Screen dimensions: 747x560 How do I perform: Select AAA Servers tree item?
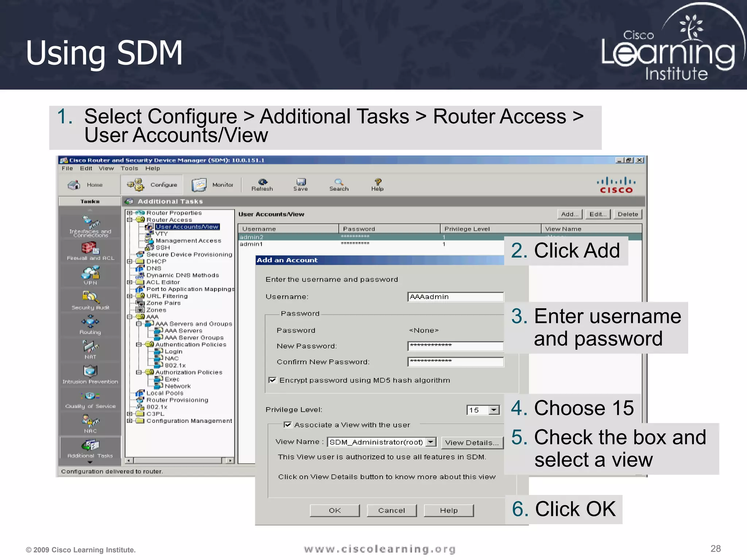183,331
